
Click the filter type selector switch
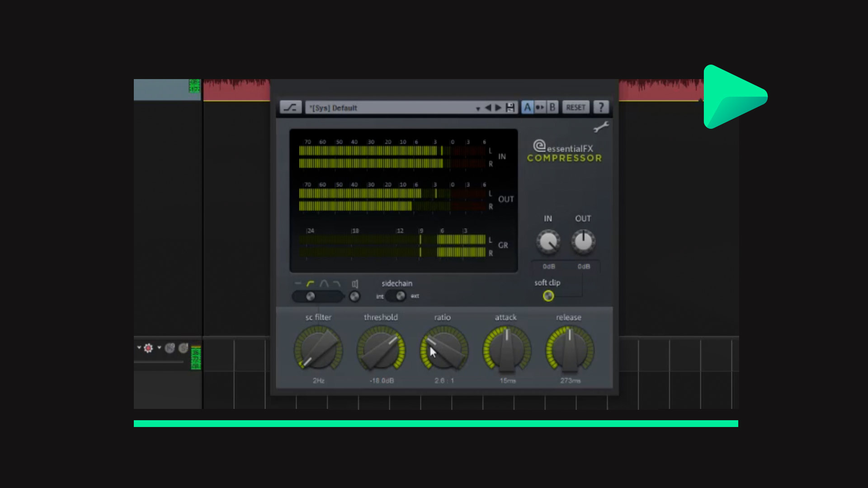pos(318,296)
